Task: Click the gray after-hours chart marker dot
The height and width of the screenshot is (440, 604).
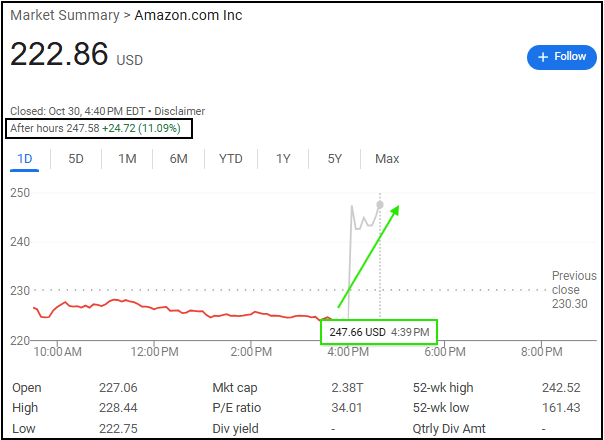Action: [380, 204]
